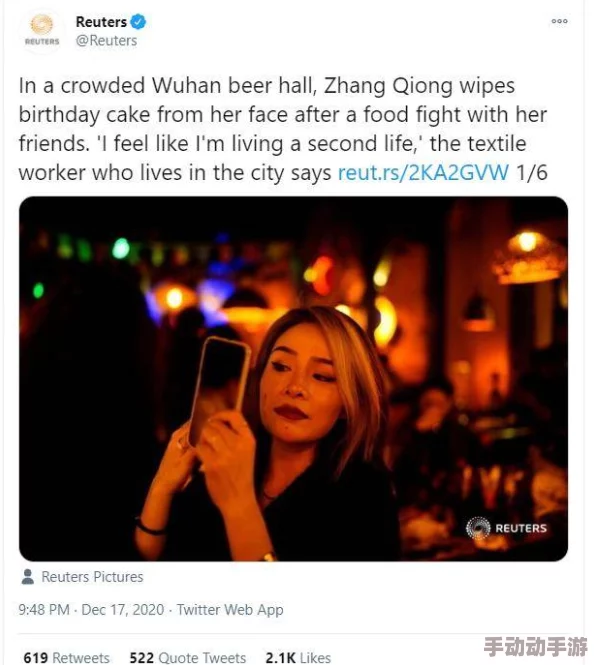Click the Twitter Web App source label
Screen dimensions: 594x665
230,609
